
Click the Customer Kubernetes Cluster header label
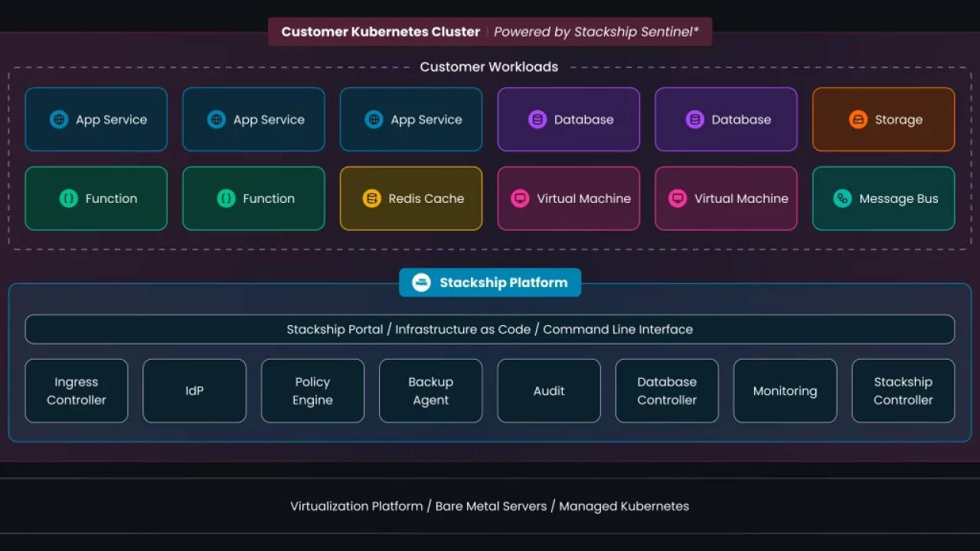(x=381, y=32)
